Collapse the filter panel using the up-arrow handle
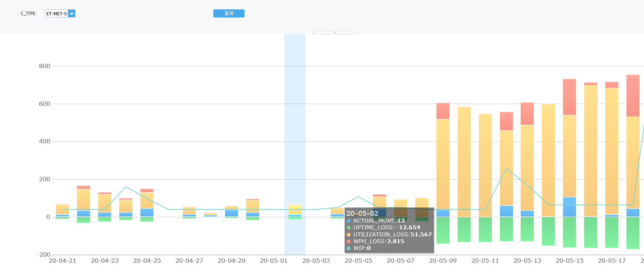 (x=334, y=32)
